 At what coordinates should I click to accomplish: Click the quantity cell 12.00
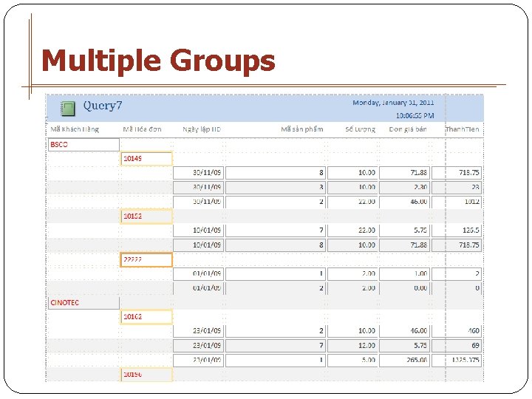(352, 346)
